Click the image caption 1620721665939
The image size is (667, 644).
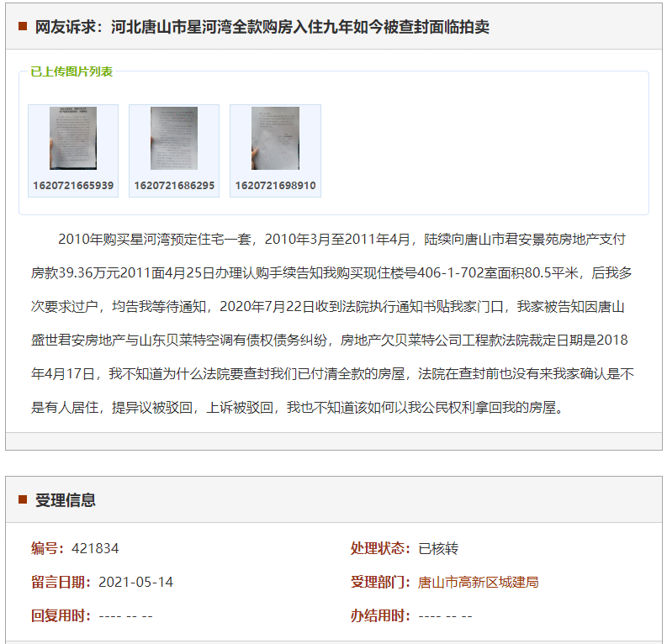tap(73, 185)
